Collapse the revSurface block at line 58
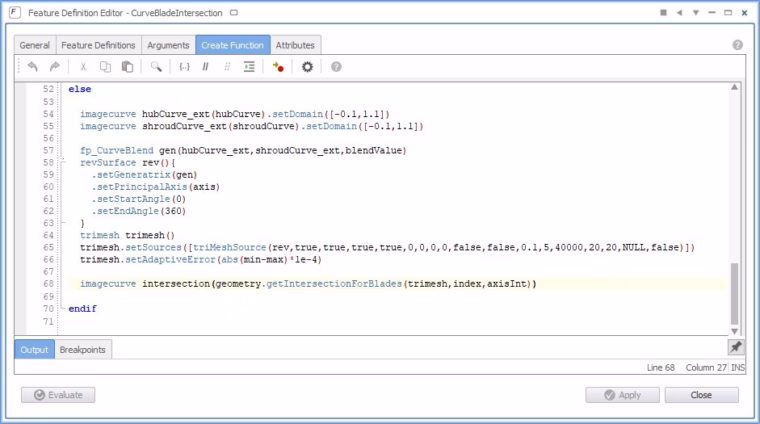This screenshot has width=760, height=424. click(x=63, y=162)
